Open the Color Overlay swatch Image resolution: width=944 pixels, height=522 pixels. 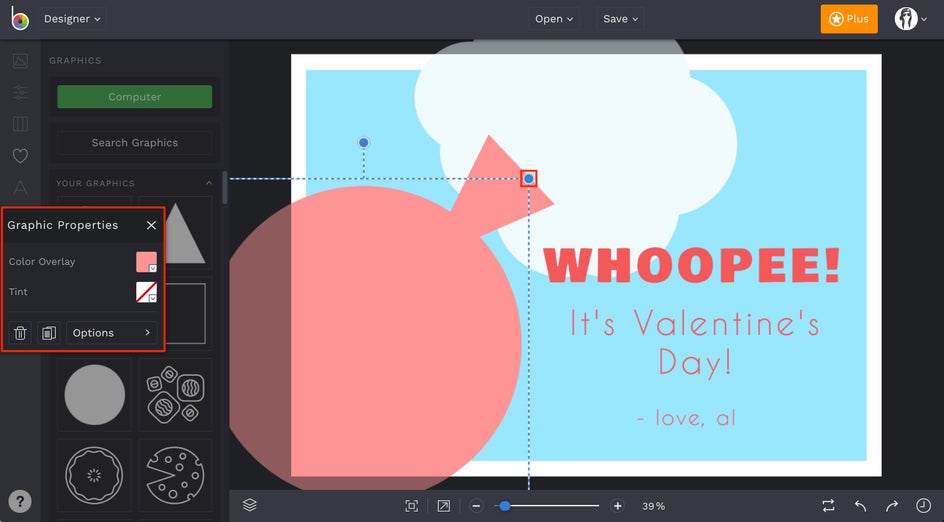(146, 262)
